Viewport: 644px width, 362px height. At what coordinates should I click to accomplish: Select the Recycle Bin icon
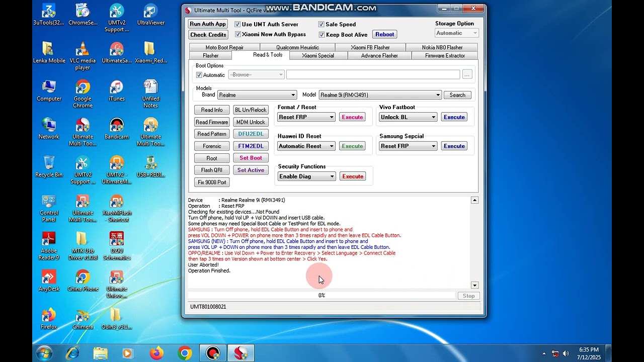tap(49, 167)
